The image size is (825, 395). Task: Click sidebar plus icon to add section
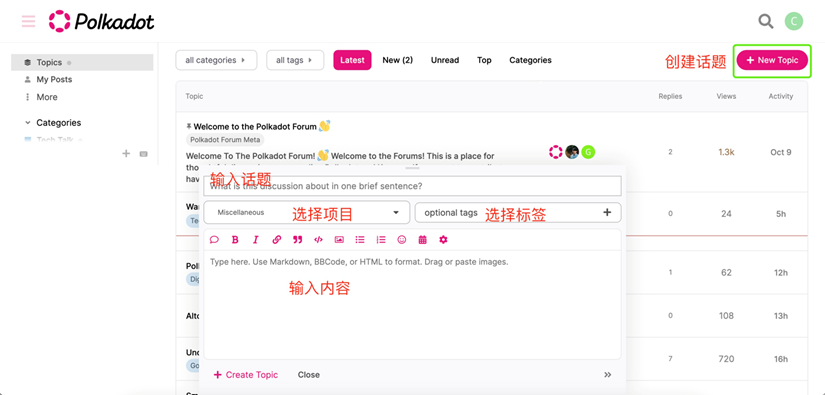126,154
